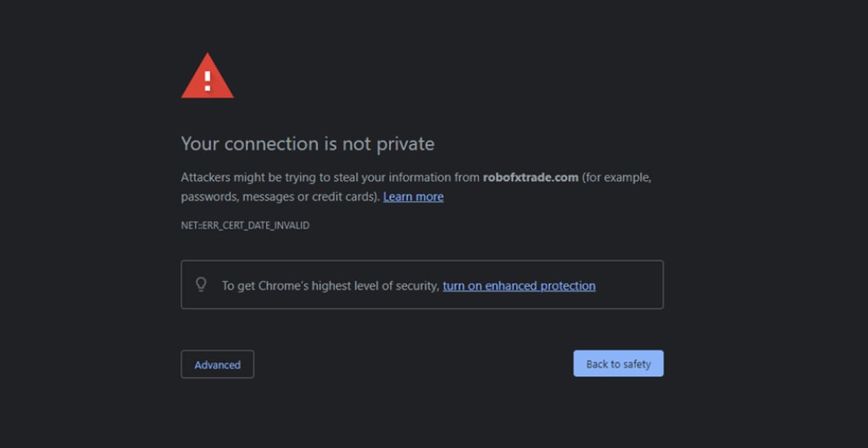Viewport: 868px width, 448px height.
Task: Click the word connection in the heading
Action: 272,145
